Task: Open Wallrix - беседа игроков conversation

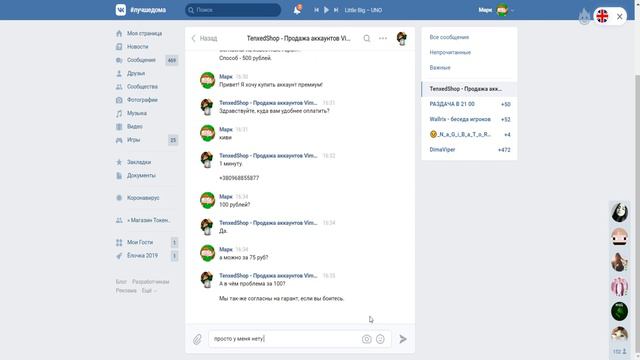Action: (469, 119)
